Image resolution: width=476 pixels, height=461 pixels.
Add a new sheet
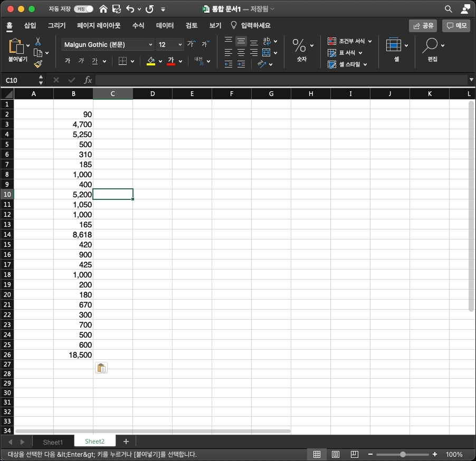pos(126,441)
